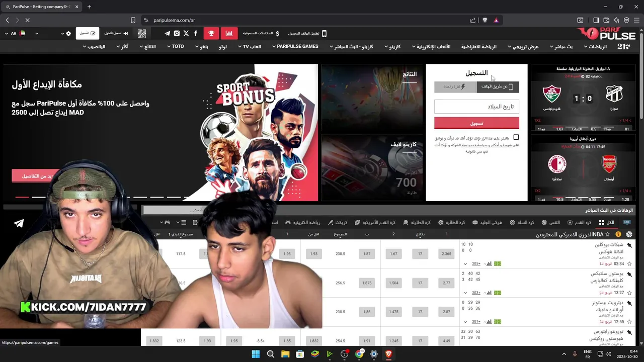Click the Brave shields icon in address bar
This screenshot has width=644, height=362.
tap(485, 20)
